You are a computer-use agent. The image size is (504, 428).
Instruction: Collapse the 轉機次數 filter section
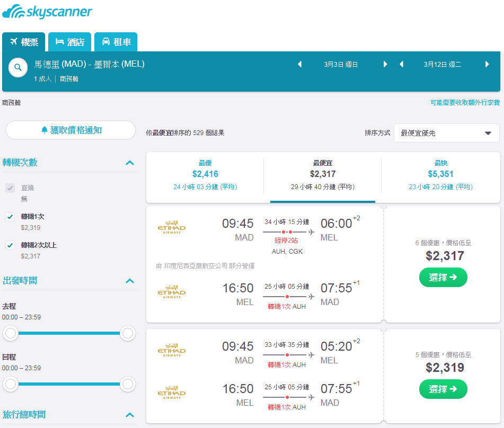130,163
